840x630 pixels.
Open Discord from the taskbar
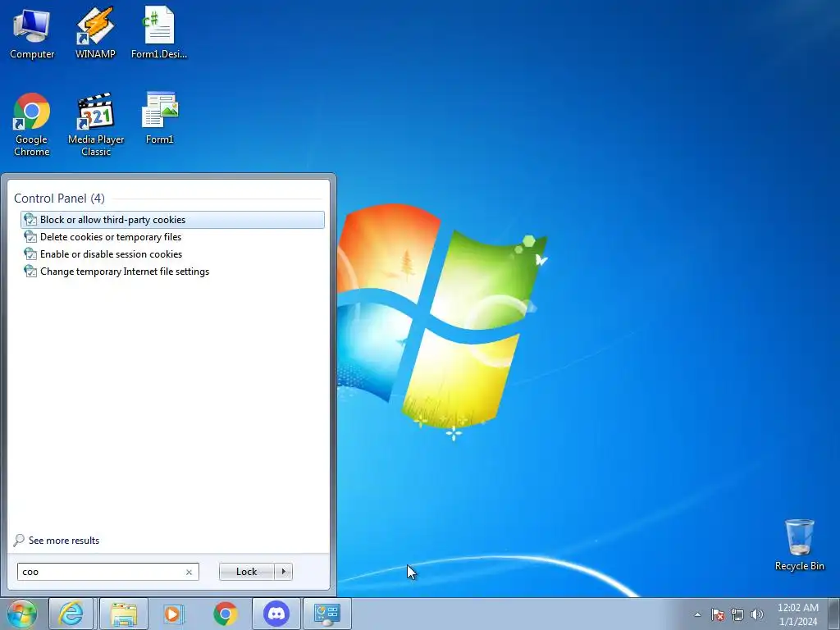(276, 614)
